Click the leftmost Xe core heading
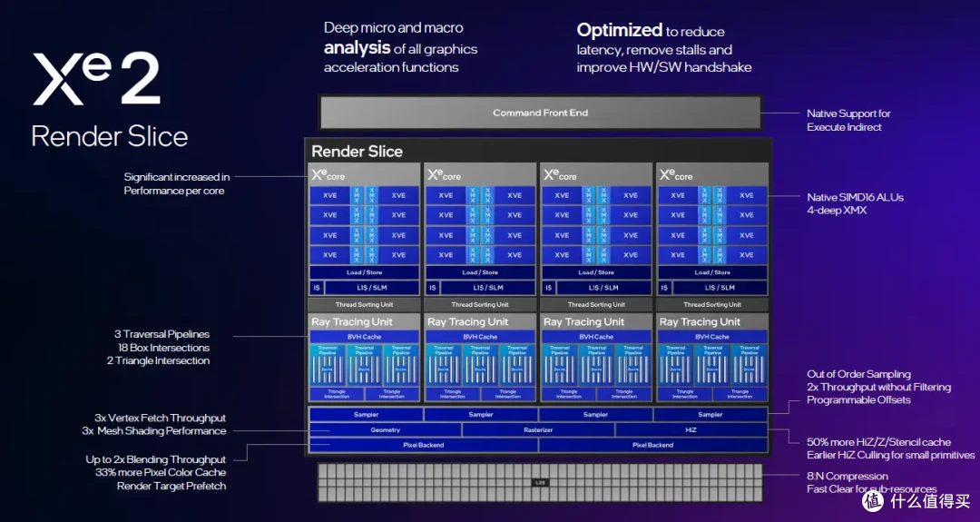The height and width of the screenshot is (522, 980). (x=328, y=174)
